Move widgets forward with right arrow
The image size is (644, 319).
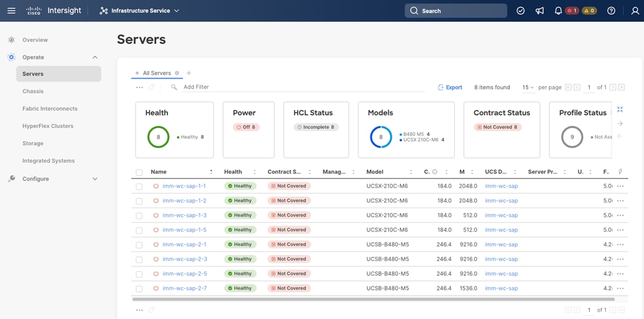620,123
